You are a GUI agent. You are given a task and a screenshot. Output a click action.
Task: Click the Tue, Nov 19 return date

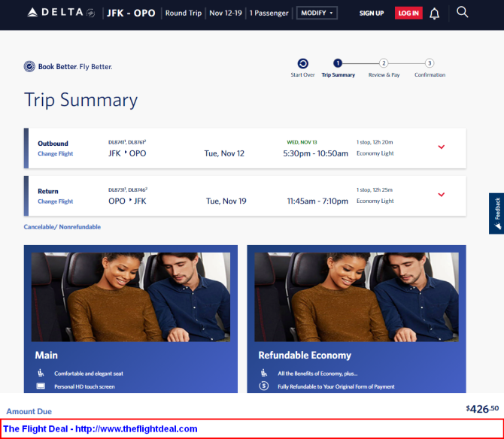tap(226, 201)
